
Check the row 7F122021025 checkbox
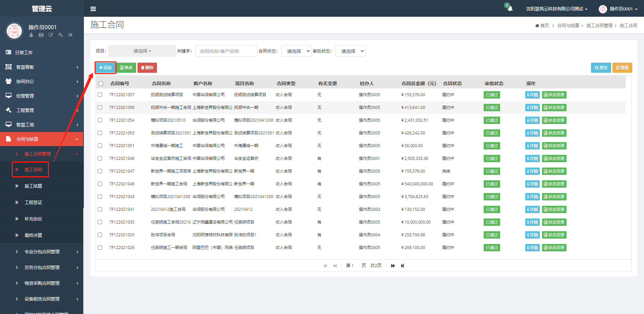tap(100, 235)
